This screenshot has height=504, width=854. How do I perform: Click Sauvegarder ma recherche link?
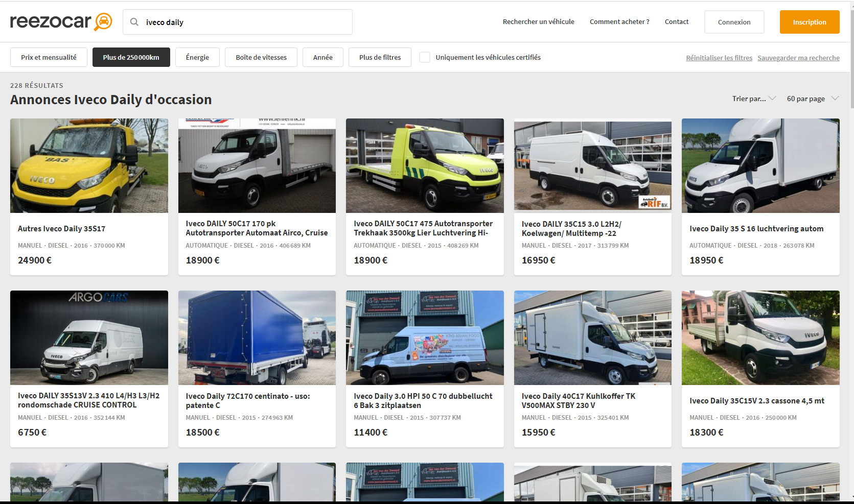point(798,58)
